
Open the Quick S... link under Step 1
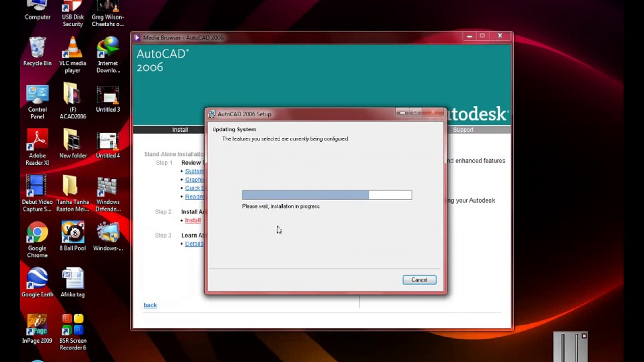[x=195, y=188]
